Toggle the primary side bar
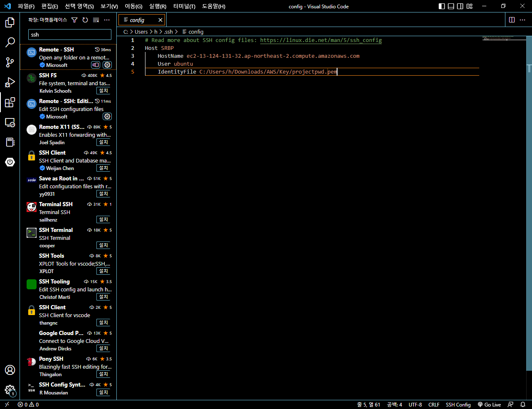This screenshot has width=532, height=409. pos(442,6)
